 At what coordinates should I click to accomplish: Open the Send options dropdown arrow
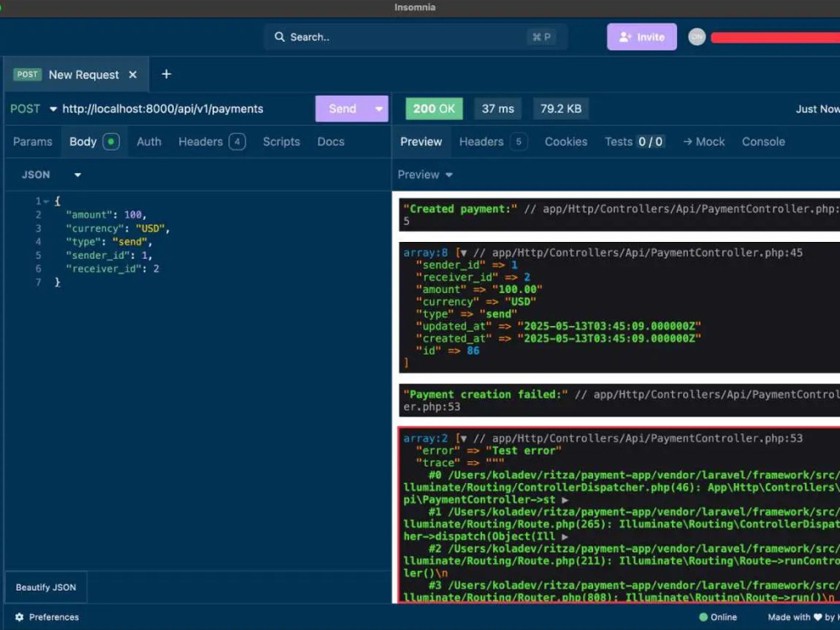pyautogui.click(x=379, y=108)
